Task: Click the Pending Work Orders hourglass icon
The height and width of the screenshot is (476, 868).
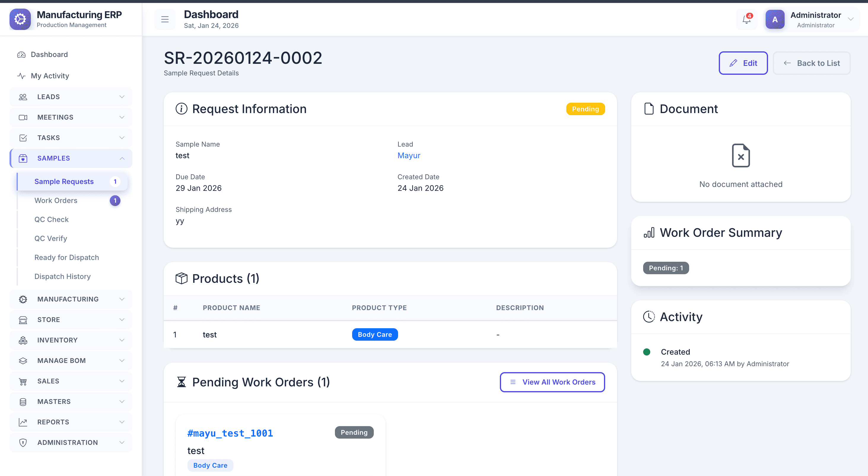Action: click(181, 382)
